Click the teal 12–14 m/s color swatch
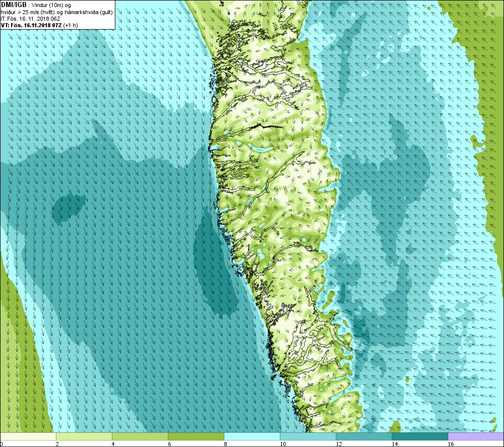 [363, 436]
